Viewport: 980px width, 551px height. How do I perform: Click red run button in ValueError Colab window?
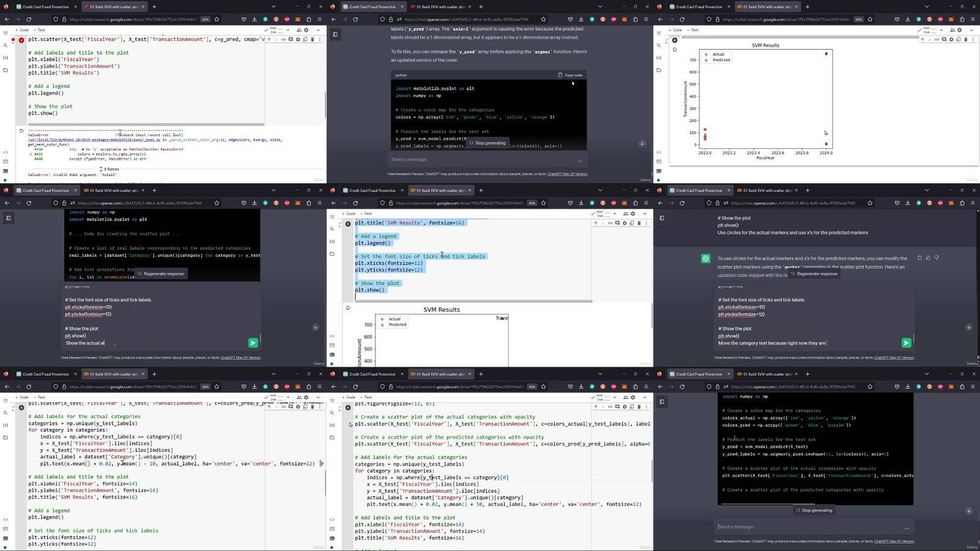pyautogui.click(x=21, y=40)
